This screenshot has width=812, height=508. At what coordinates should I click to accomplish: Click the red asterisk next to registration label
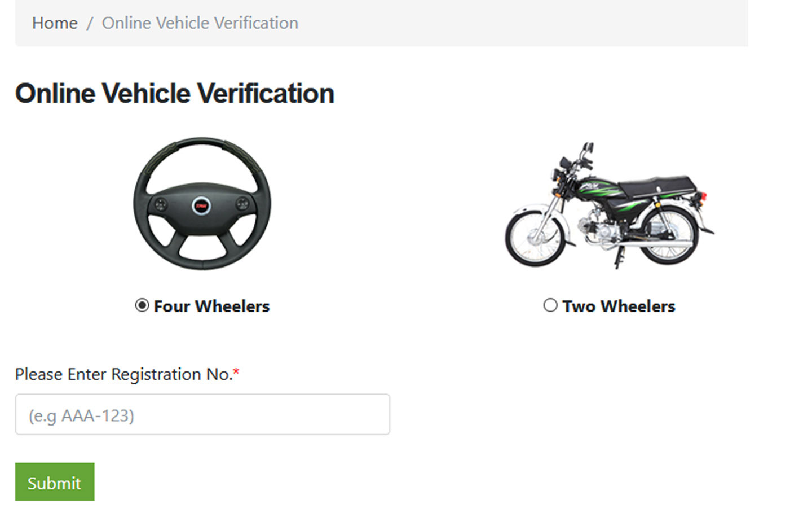click(236, 372)
